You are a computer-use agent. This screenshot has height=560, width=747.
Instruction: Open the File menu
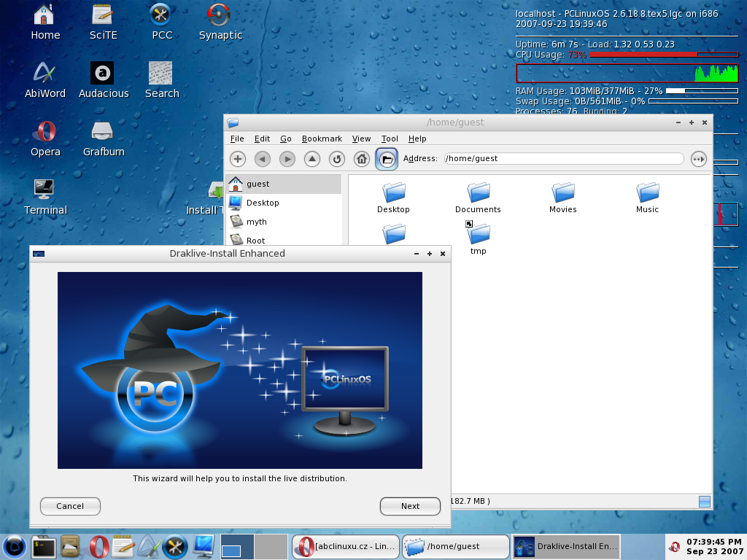[x=237, y=139]
